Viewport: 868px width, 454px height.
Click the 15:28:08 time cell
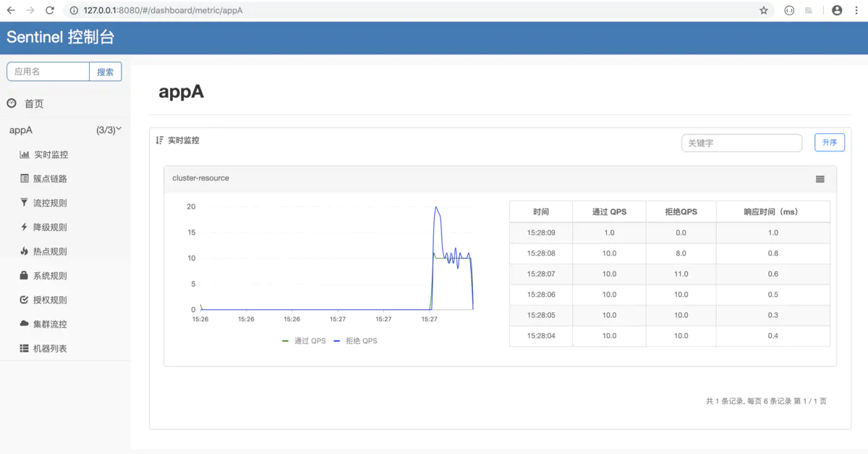pos(541,253)
